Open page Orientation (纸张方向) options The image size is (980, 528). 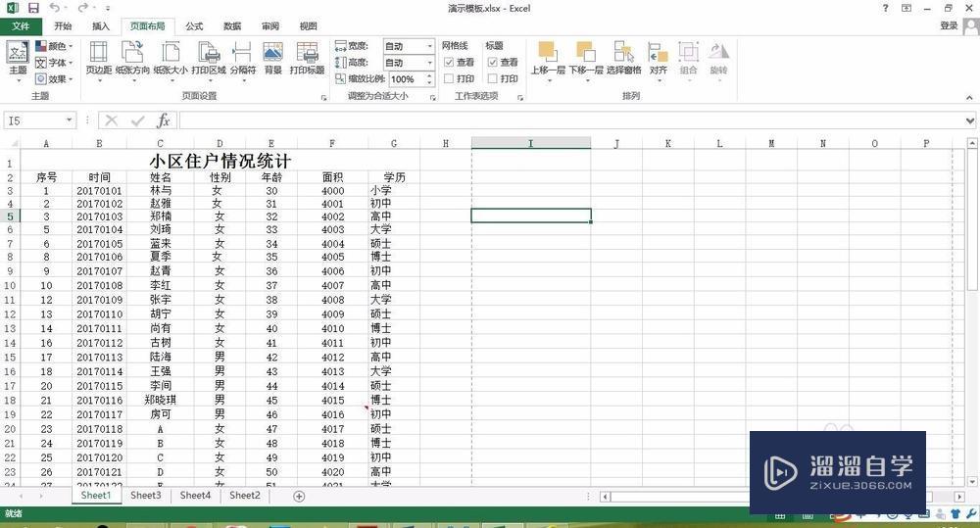click(132, 60)
